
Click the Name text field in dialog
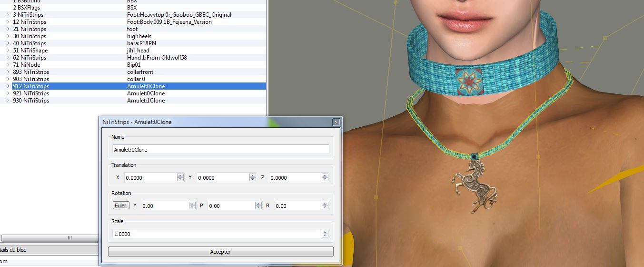coord(220,149)
